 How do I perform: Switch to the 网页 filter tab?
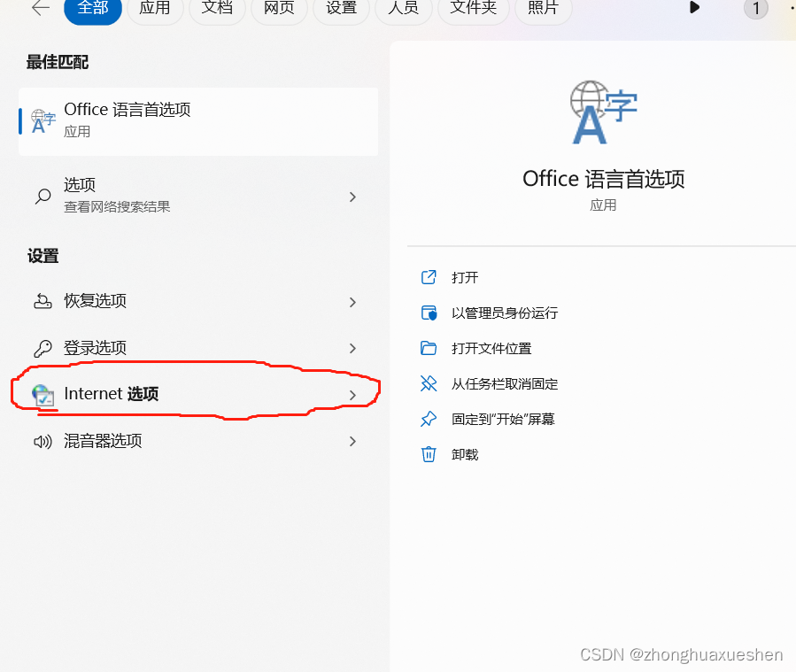point(279,8)
